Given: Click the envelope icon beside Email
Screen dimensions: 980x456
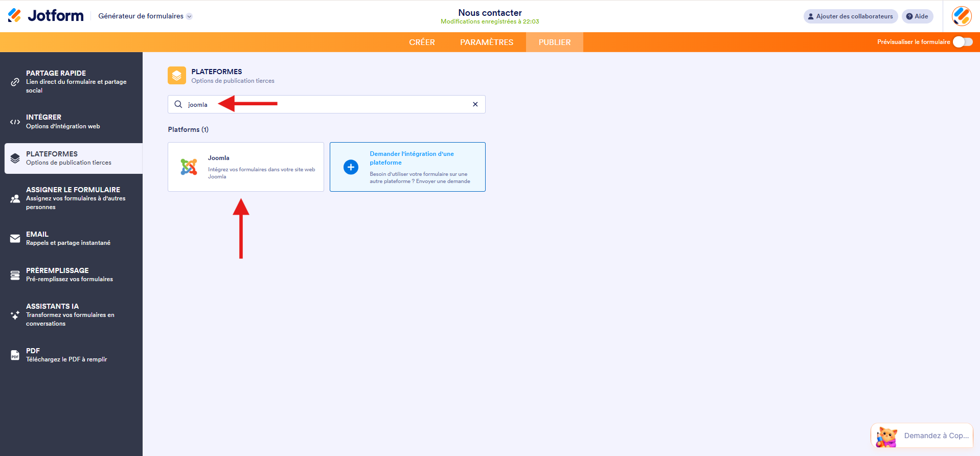Looking at the screenshot, I should 15,238.
